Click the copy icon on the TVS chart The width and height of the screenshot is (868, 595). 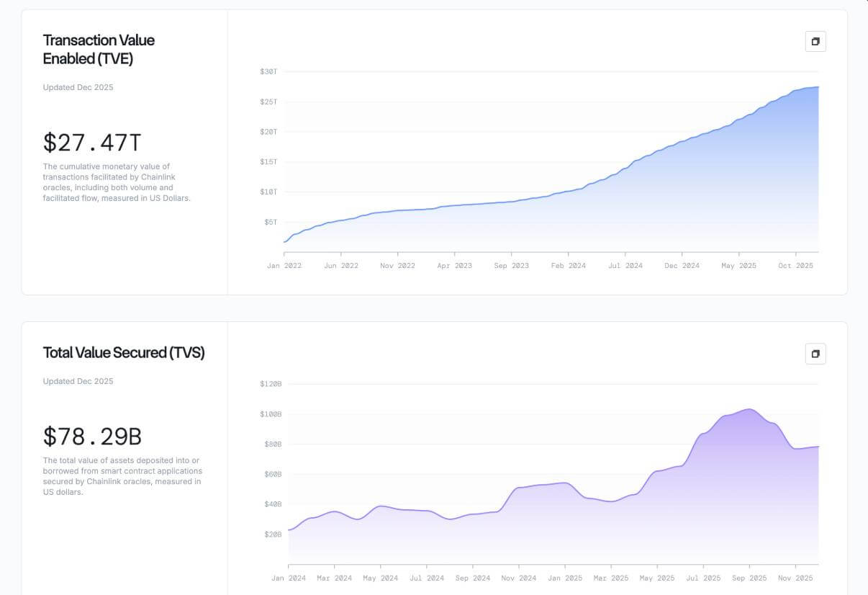(815, 354)
